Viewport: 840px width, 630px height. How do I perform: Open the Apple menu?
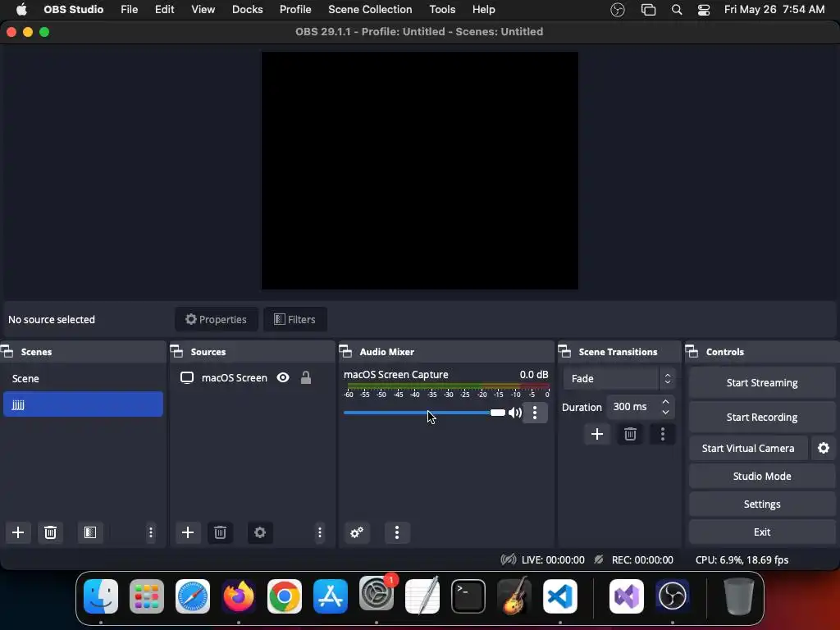click(21, 10)
